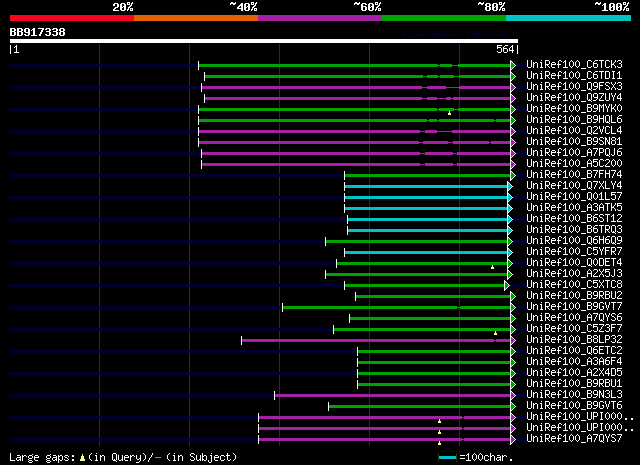
Task: Click the cyan arrowhead ending Q01L57 alignment
Action: pos(510,198)
